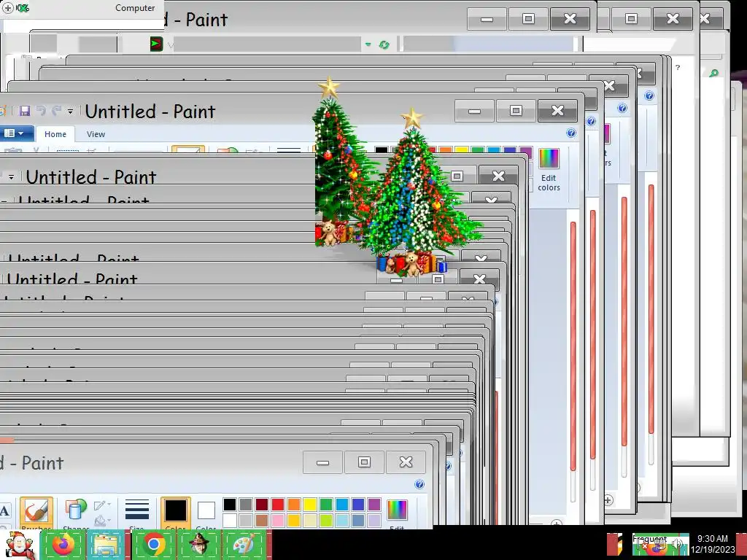The width and height of the screenshot is (747, 560).
Task: Open Edit colors rainbow icon in bottom window
Action: [x=397, y=510]
